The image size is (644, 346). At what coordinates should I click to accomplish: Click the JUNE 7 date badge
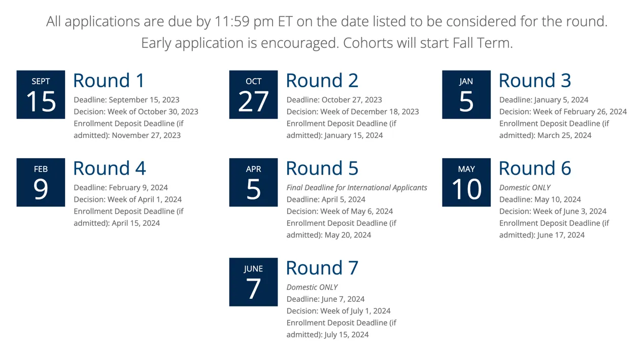pyautogui.click(x=253, y=282)
